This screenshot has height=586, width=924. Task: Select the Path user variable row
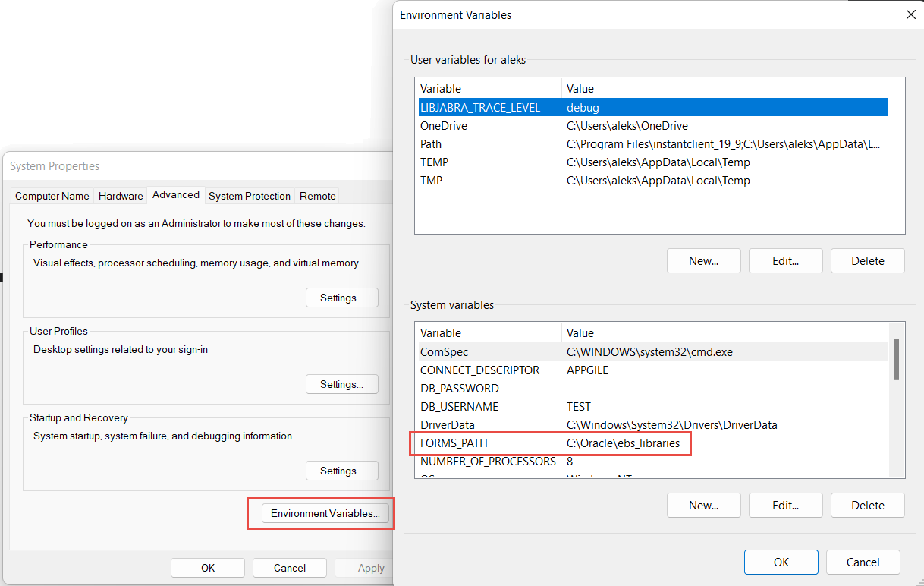click(652, 144)
